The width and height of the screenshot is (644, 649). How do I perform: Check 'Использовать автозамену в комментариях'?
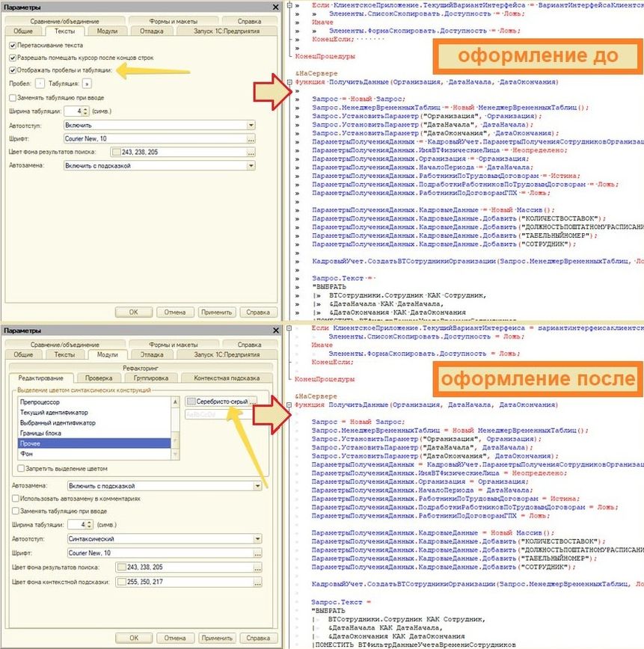click(15, 498)
